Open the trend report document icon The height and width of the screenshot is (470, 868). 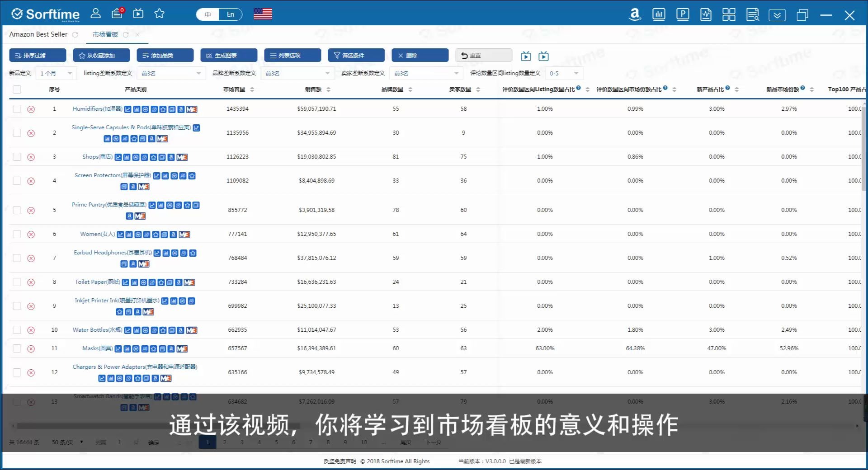[706, 14]
